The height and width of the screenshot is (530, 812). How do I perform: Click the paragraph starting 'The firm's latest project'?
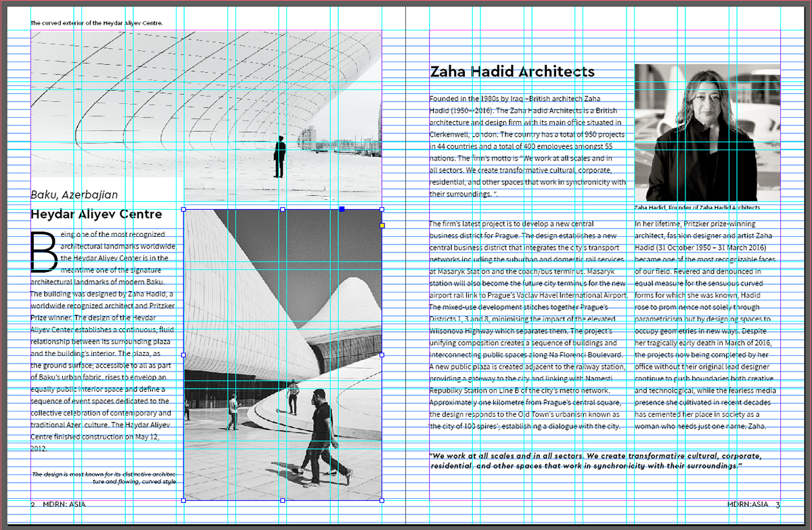pyautogui.click(x=529, y=325)
